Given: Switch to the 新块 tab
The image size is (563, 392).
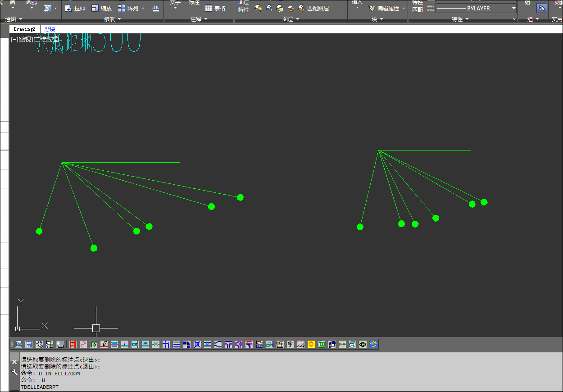Looking at the screenshot, I should 50,29.
